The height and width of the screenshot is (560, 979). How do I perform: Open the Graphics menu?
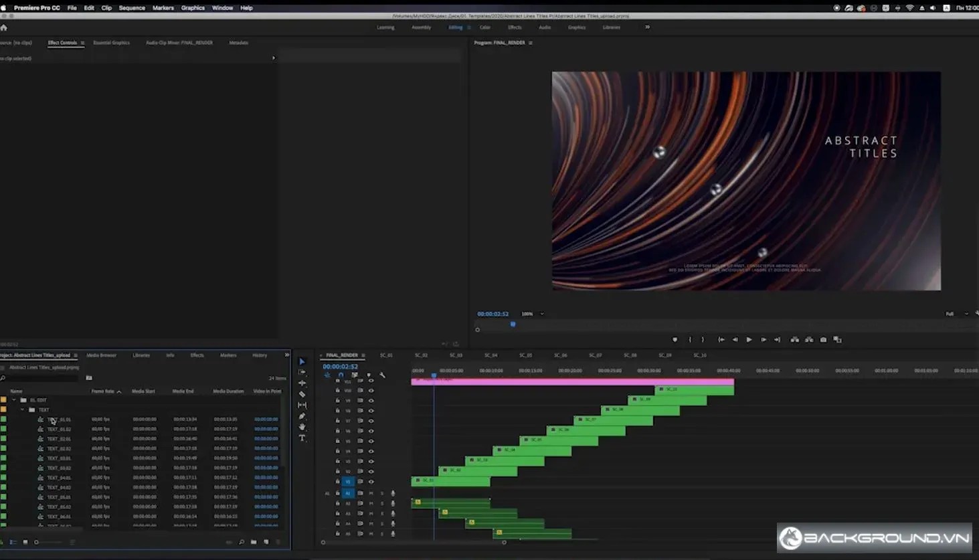click(x=193, y=8)
